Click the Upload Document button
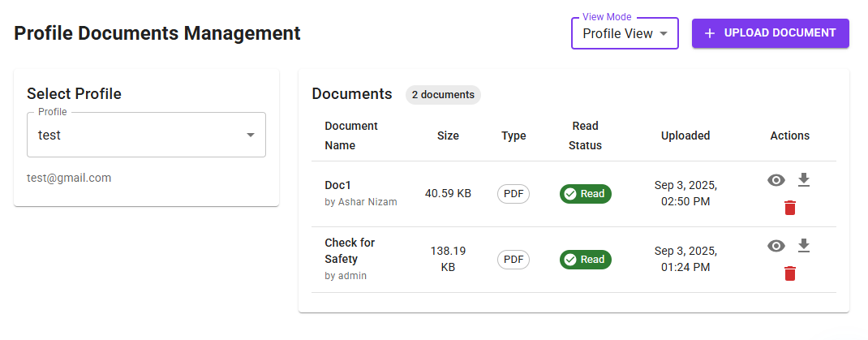Screen dimensions: 868x340 point(770,33)
